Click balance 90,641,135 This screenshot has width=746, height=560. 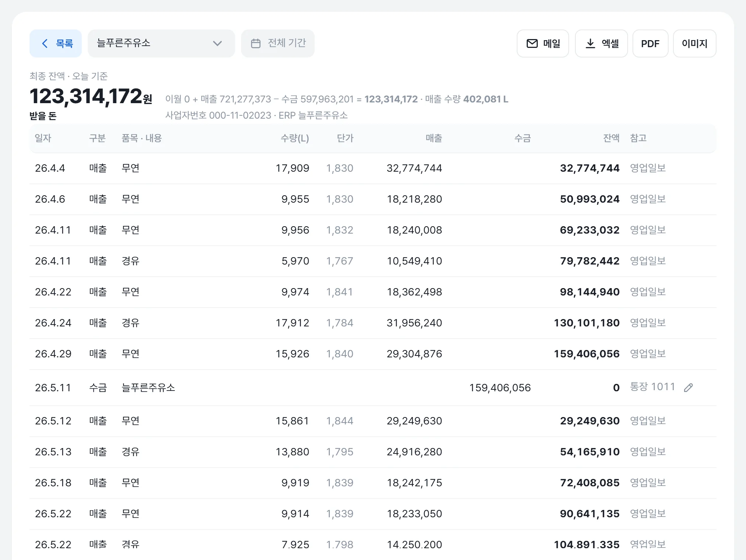click(x=590, y=514)
